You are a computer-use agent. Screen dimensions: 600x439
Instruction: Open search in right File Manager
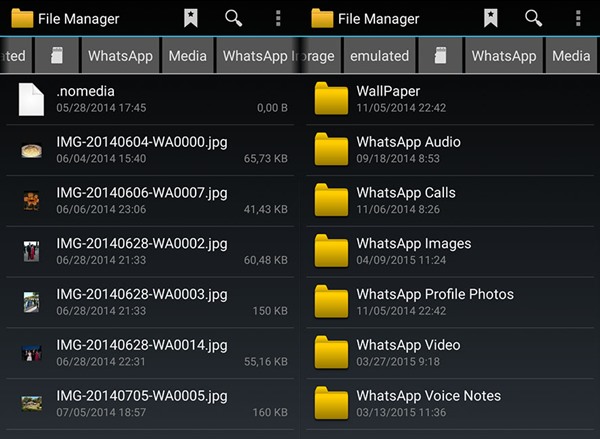534,18
